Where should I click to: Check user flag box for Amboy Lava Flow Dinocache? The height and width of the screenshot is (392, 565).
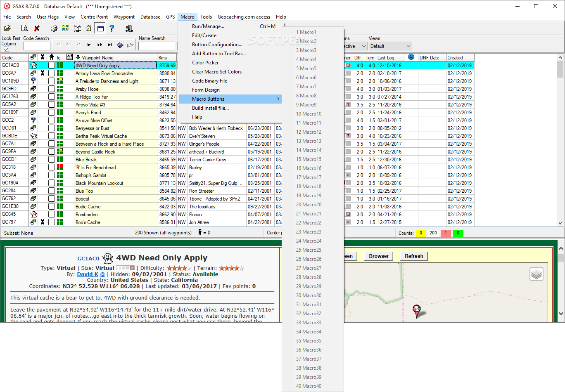(x=51, y=73)
